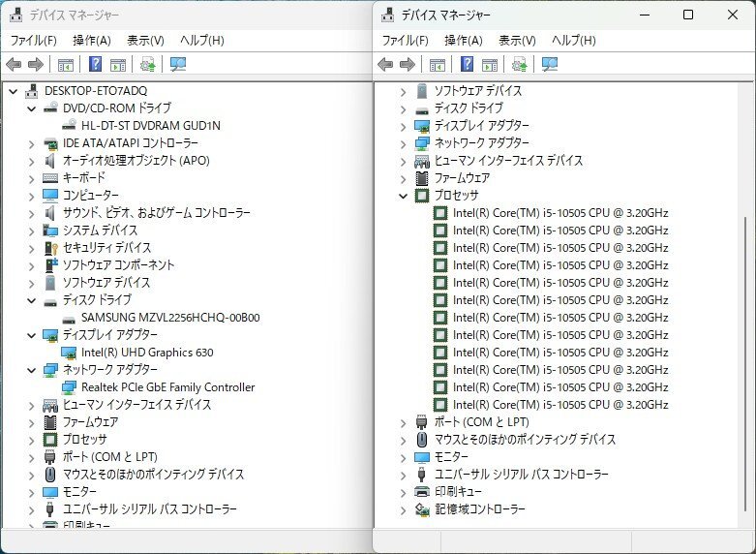Select HL-DT-ST DVDRAM GUD1N device

tap(150, 126)
